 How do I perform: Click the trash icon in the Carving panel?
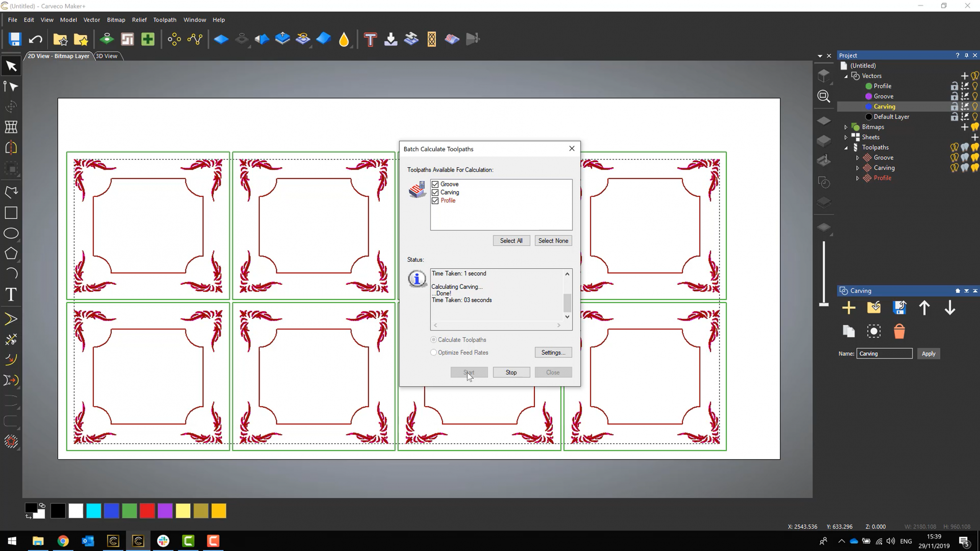899,331
